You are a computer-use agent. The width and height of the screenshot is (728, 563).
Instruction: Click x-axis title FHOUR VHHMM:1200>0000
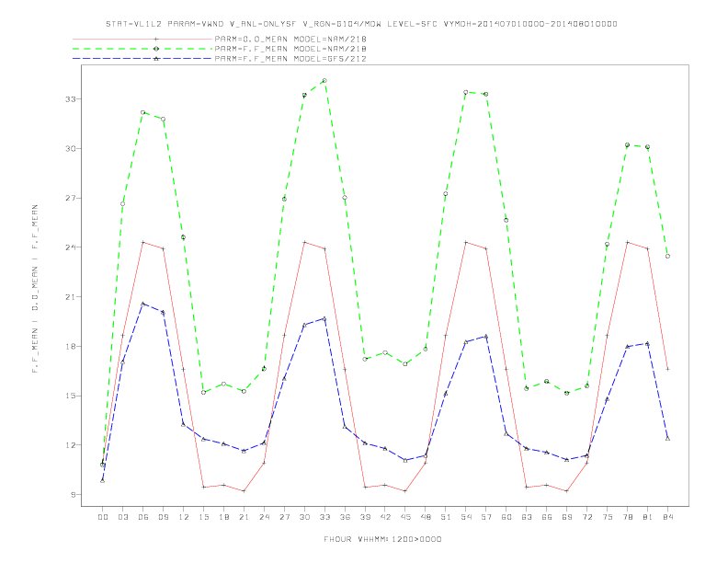(x=382, y=539)
